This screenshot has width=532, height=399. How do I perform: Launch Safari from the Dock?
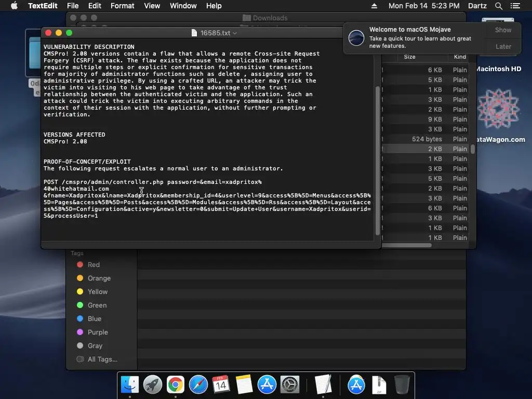(198, 385)
